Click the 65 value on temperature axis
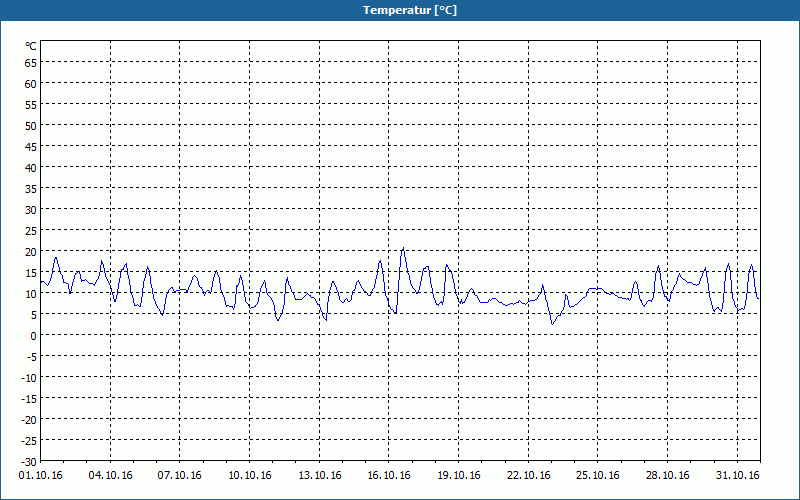Screen dimensions: 800x500 pyautogui.click(x=31, y=63)
